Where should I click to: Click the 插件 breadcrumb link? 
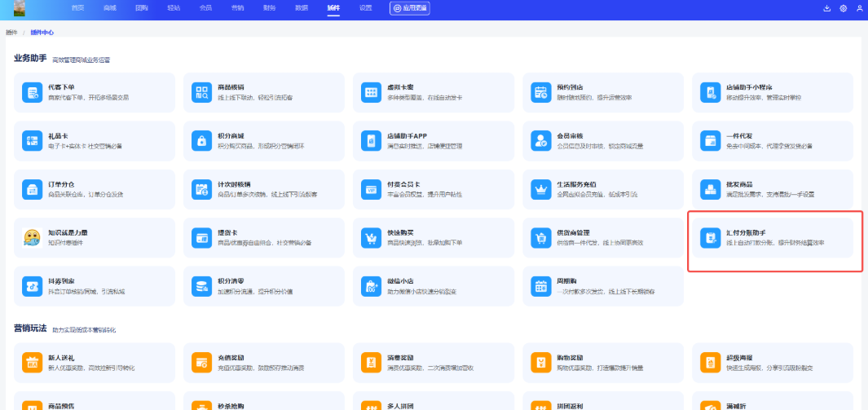pyautogui.click(x=11, y=32)
